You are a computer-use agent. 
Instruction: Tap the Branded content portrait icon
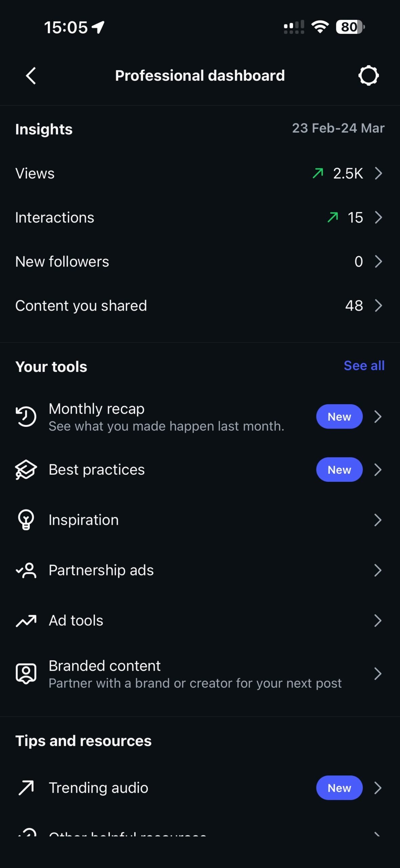pos(26,673)
